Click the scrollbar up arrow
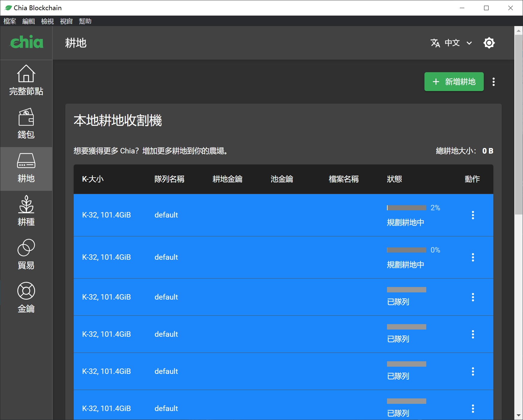 [519, 31]
